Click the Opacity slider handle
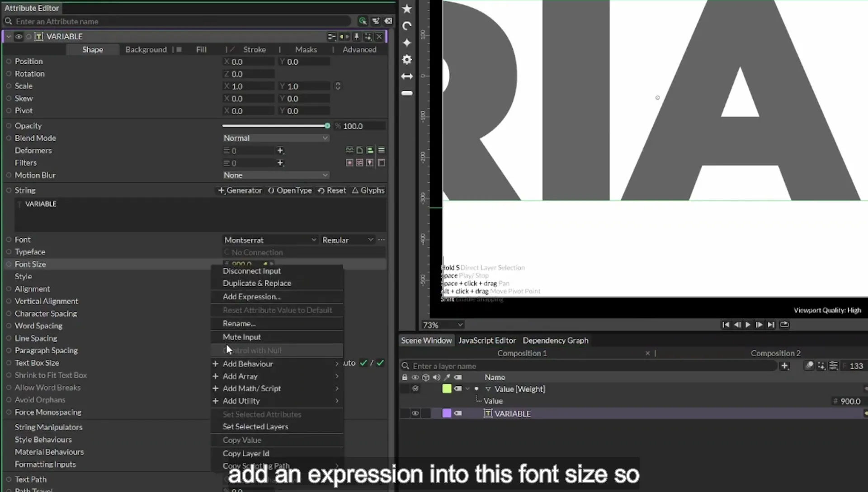This screenshot has height=492, width=868. [x=327, y=126]
